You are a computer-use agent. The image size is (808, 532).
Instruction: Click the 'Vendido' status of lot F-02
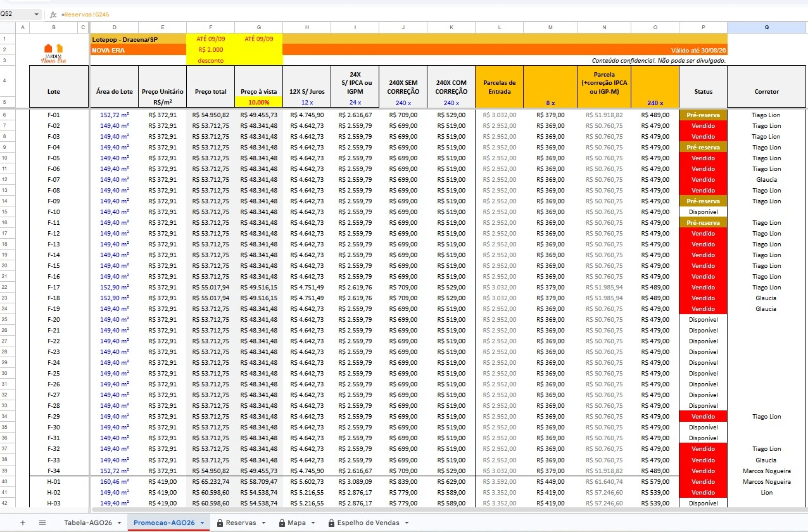(704, 126)
